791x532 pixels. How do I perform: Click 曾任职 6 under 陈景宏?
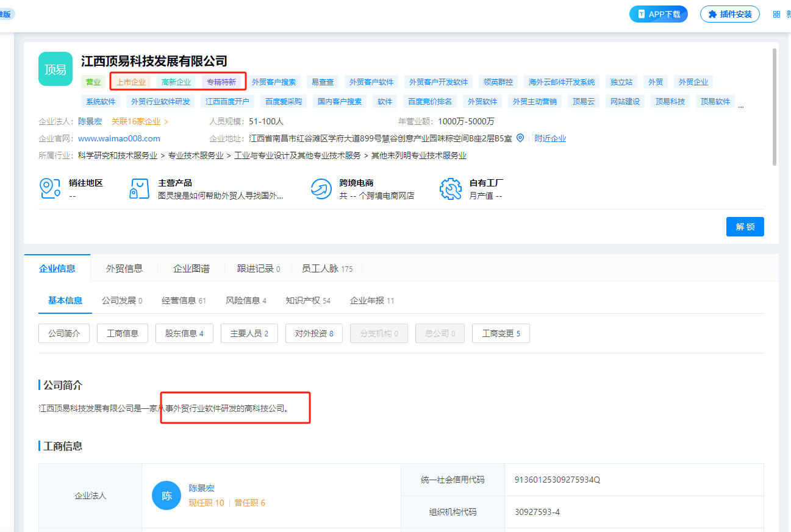[x=249, y=503]
